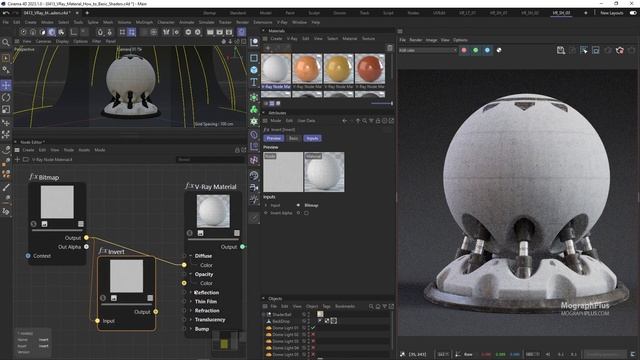Image resolution: width=640 pixels, height=360 pixels.
Task: Click the green channel button in VFB
Action: (x=476, y=50)
